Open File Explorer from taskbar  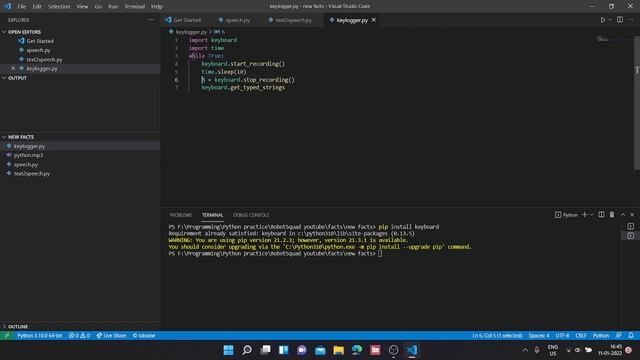(338, 350)
